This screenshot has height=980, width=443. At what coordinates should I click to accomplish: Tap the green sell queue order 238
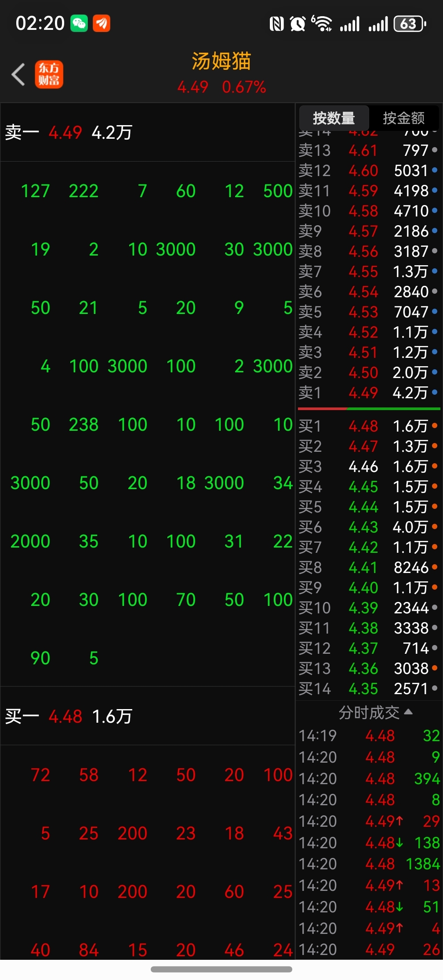(x=84, y=425)
